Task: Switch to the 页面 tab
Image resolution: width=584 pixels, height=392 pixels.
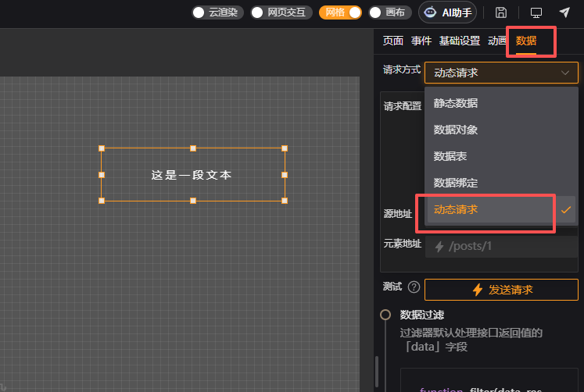Action: tap(393, 41)
